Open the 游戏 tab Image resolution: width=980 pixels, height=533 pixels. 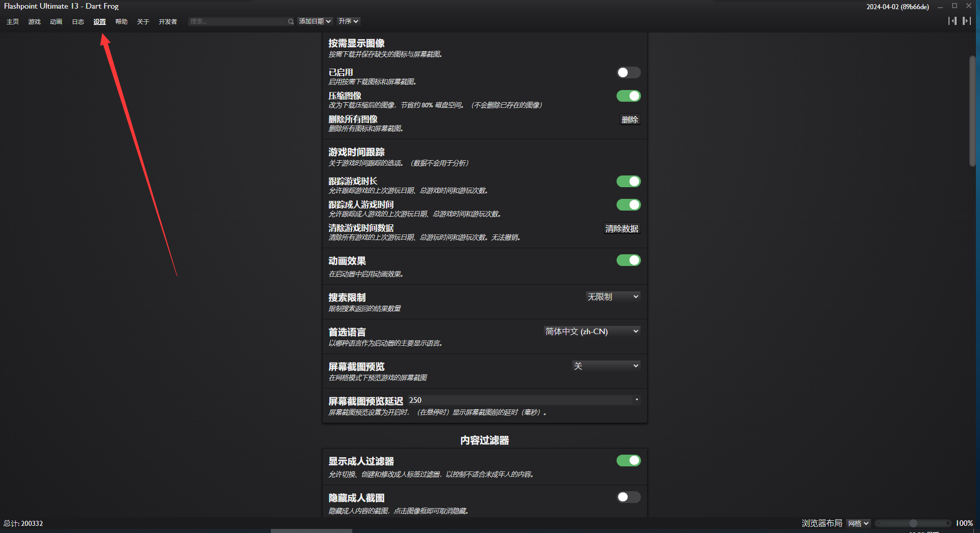(x=35, y=21)
